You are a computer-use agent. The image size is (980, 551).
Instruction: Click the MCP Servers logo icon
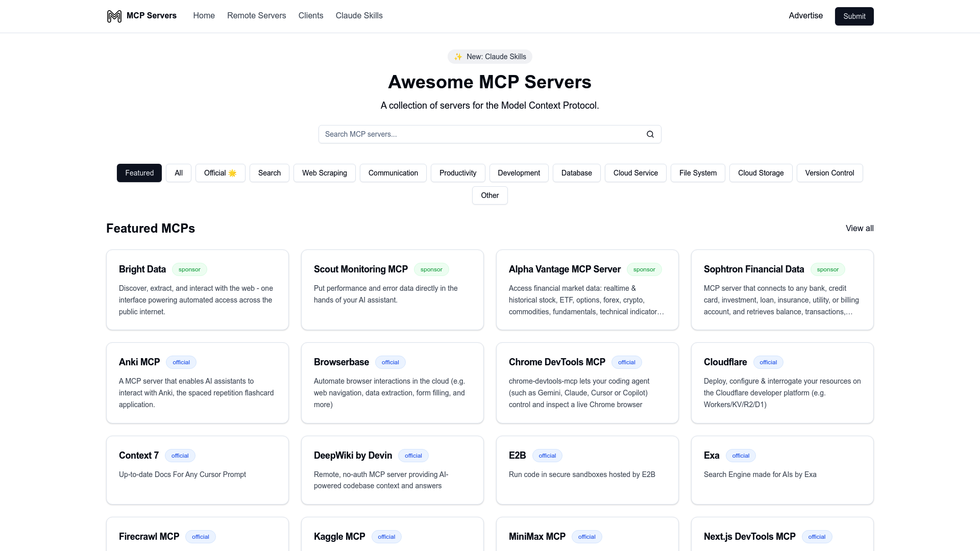113,16
